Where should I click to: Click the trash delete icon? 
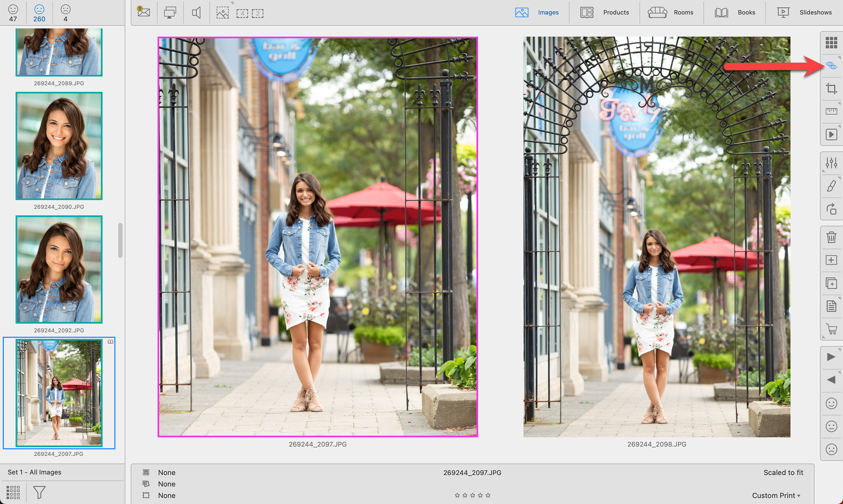pos(831,237)
